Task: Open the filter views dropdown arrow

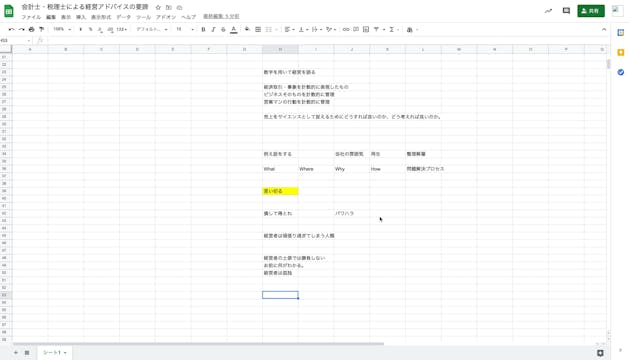Action: tap(384, 29)
